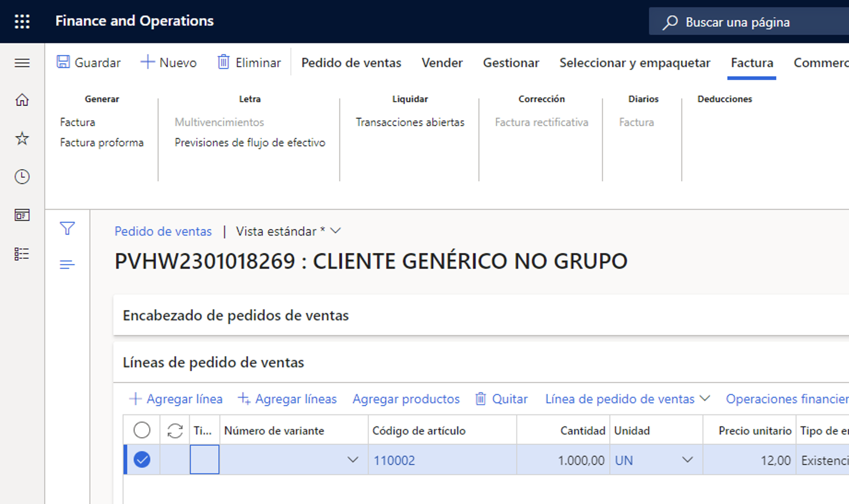Open Seleccionar y empaquetar tab

coord(635,62)
